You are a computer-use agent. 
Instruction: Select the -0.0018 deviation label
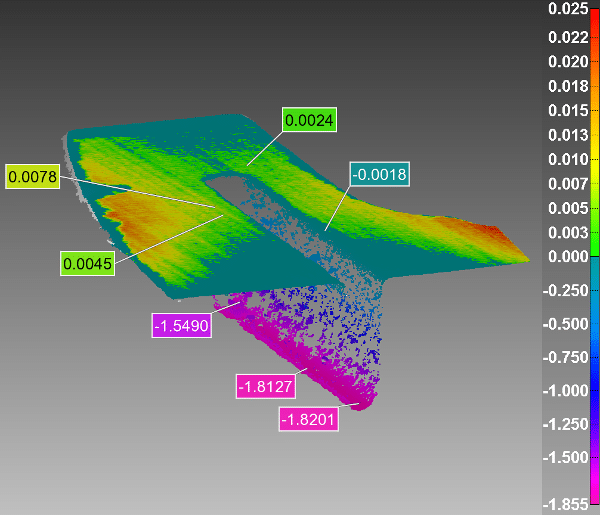click(x=379, y=174)
